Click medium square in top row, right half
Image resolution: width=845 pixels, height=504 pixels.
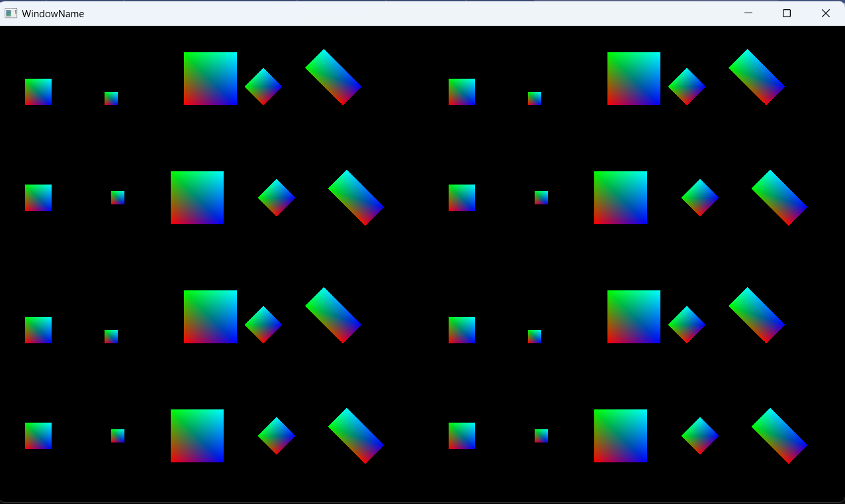(x=462, y=92)
